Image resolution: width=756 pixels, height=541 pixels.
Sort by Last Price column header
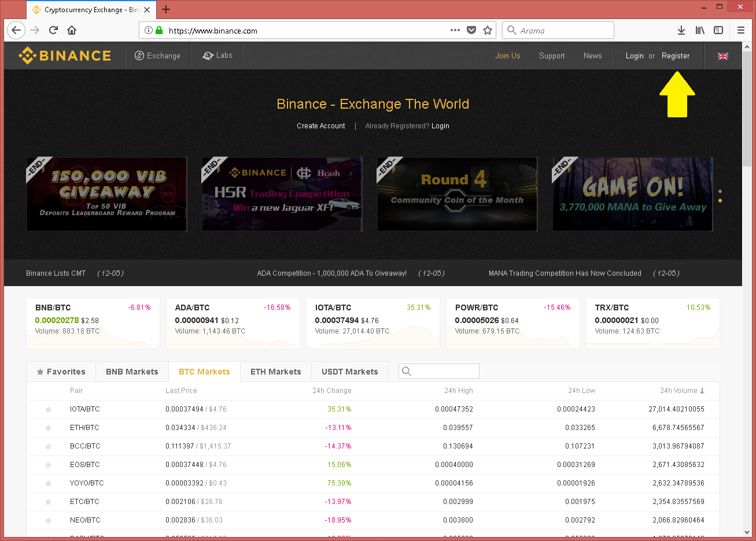(181, 391)
